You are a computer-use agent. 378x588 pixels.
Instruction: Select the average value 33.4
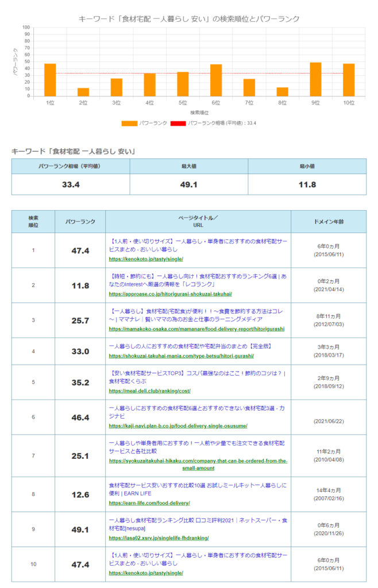(x=71, y=184)
